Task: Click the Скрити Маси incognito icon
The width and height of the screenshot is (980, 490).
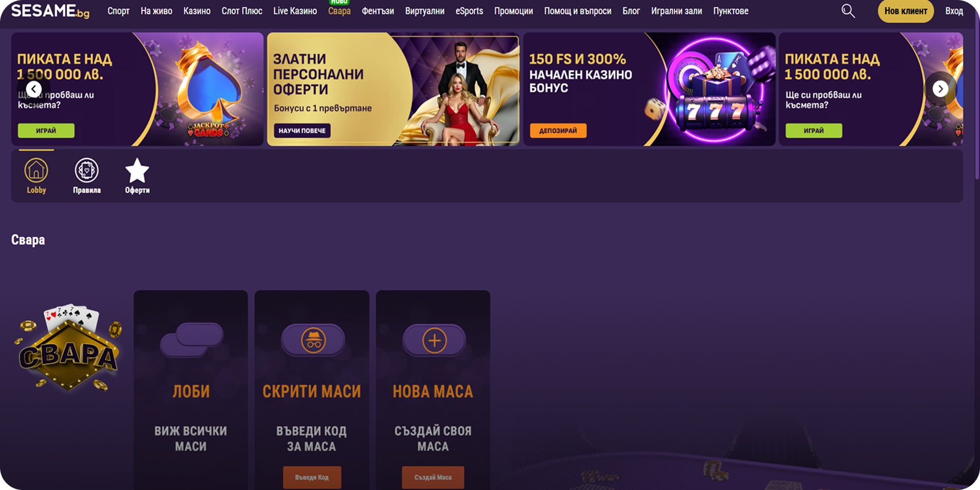Action: click(313, 341)
